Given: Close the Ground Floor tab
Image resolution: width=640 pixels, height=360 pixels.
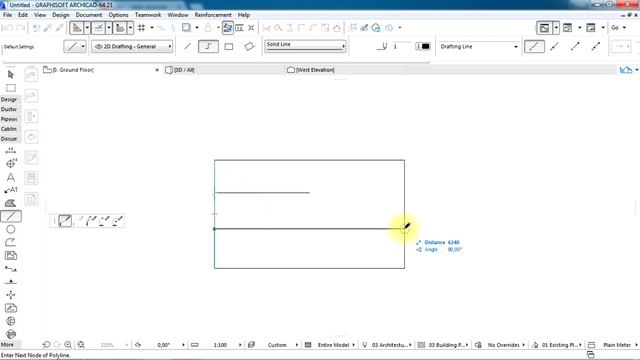Looking at the screenshot, I should coord(157,70).
